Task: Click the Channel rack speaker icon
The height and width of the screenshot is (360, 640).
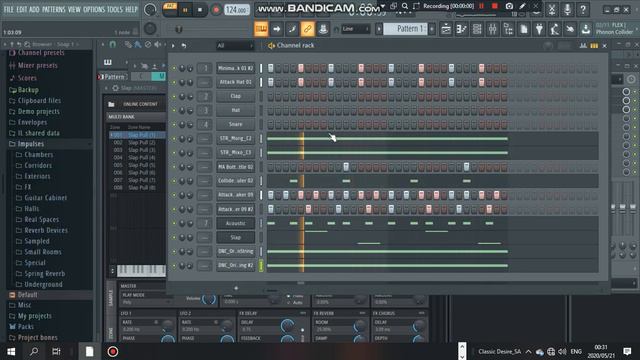Action: click(x=271, y=46)
